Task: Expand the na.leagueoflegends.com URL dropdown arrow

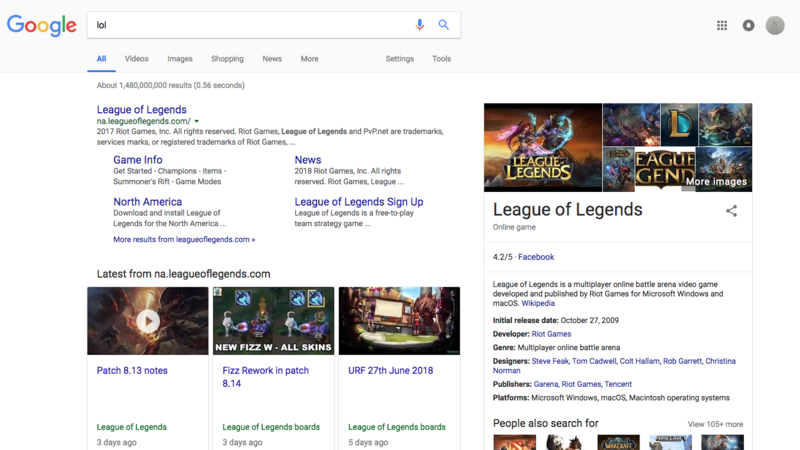Action: coord(197,121)
